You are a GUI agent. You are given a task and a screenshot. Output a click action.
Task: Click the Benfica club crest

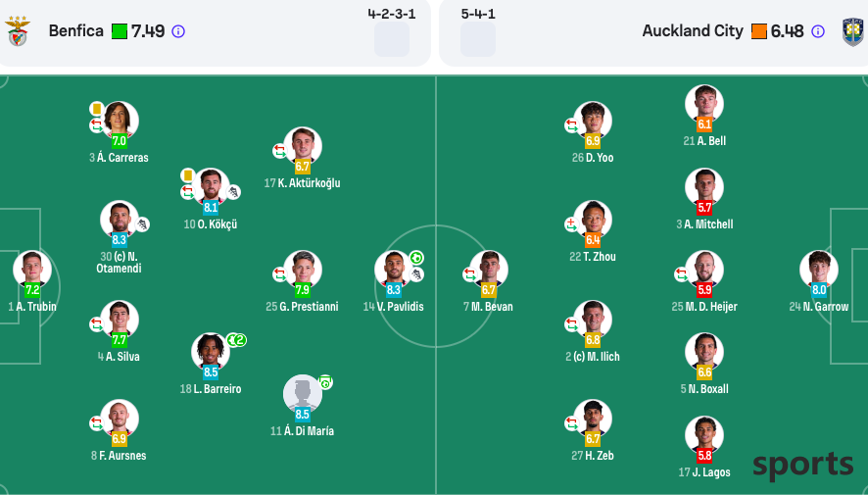point(19,31)
